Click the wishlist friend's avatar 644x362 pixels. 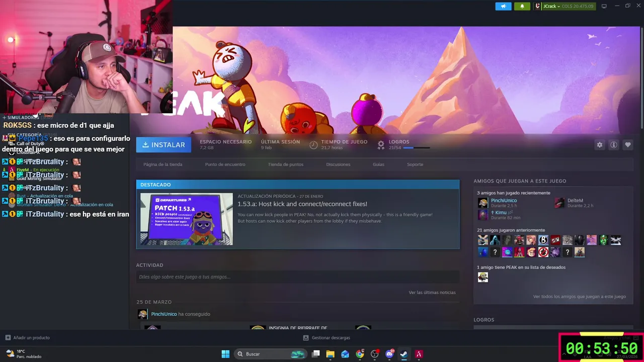tap(483, 277)
